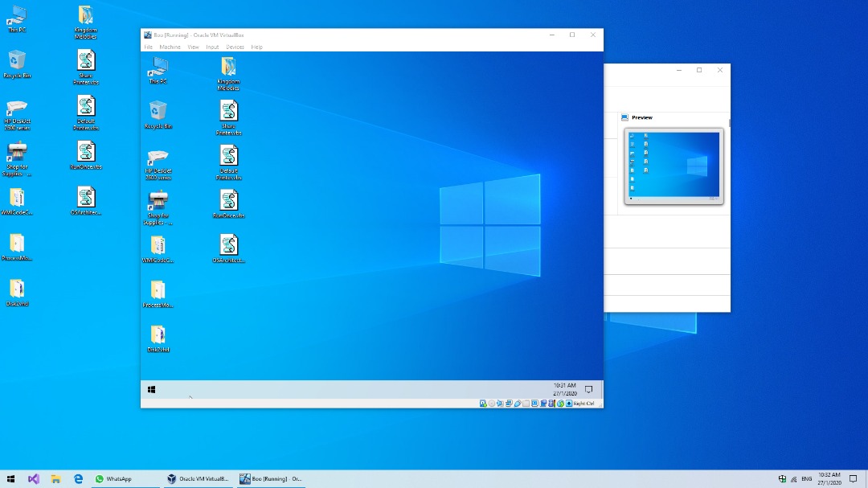Open the View menu in the VM window

[193, 47]
